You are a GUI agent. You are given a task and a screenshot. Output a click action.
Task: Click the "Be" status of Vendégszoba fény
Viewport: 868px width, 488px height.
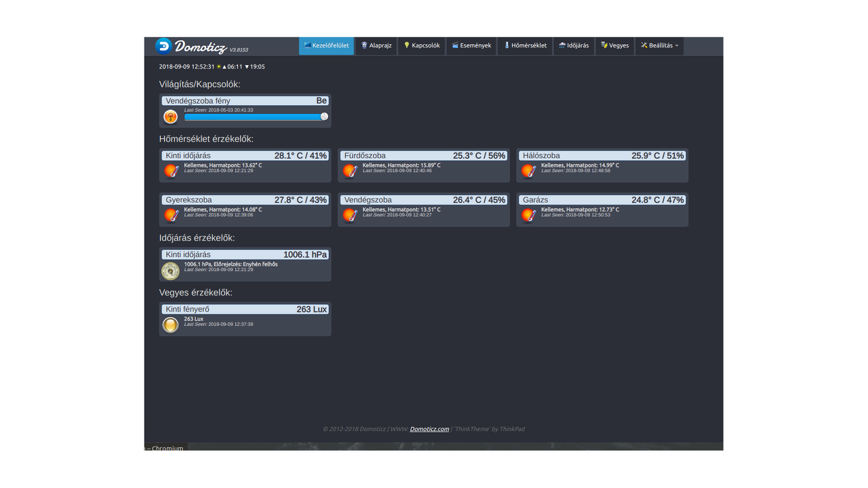click(321, 101)
